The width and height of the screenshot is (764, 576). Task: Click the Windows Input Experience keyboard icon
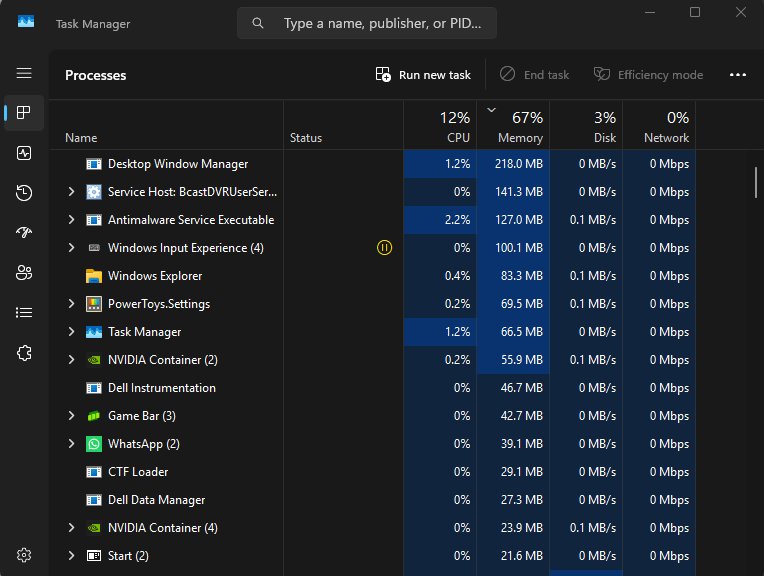[94, 248]
